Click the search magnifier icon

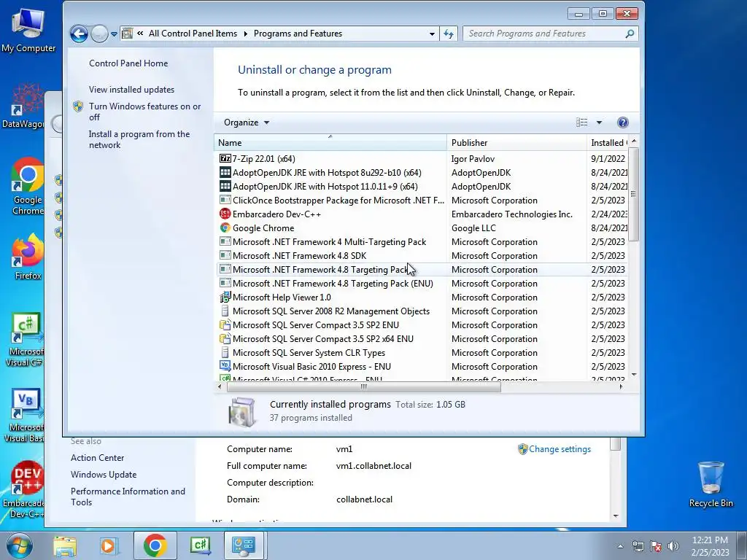click(630, 34)
